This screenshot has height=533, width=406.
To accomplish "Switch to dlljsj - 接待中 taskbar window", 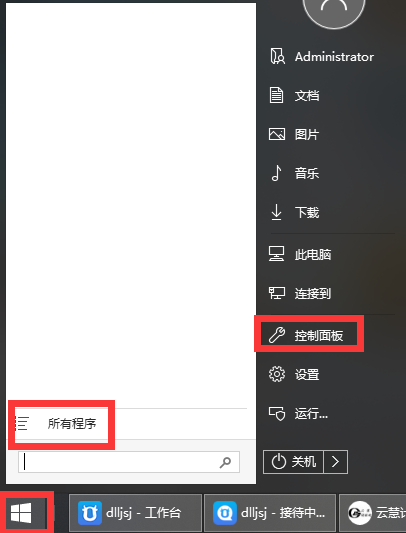I will (x=270, y=513).
